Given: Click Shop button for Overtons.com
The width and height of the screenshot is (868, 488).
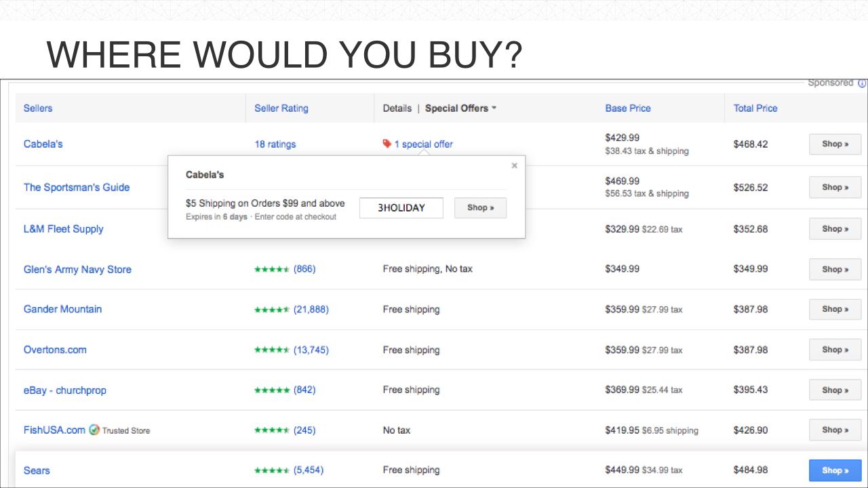Looking at the screenshot, I should click(835, 350).
